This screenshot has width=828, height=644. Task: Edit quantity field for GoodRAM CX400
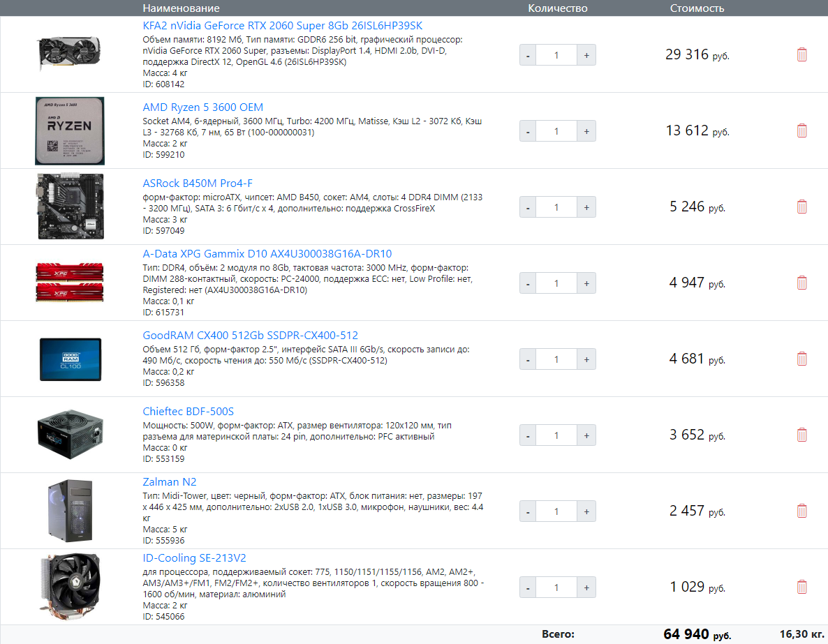(556, 359)
